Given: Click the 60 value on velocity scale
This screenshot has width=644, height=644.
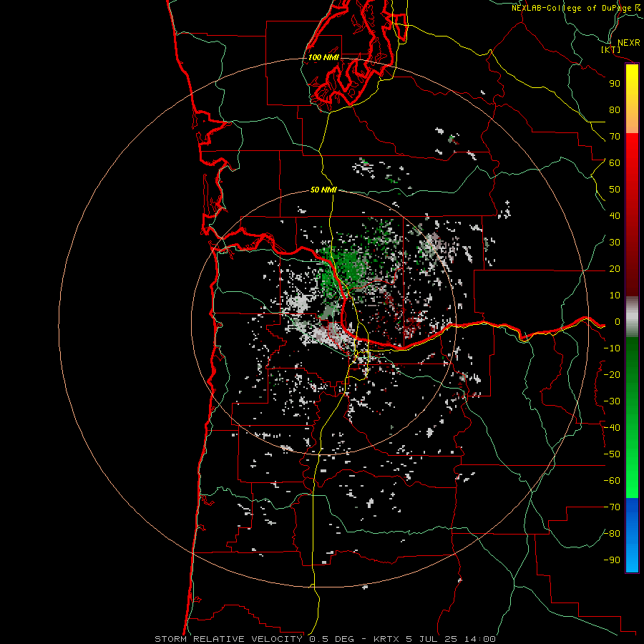Looking at the screenshot, I should point(615,163).
